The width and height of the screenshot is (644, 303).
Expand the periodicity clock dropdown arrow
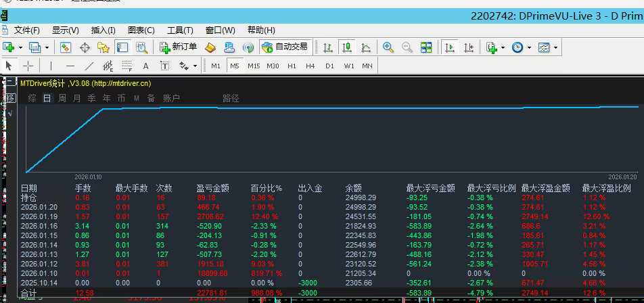[x=530, y=48]
